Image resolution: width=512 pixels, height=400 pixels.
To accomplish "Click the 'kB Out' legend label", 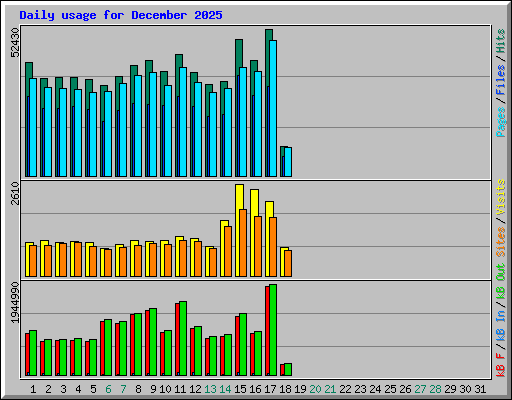I will [501, 281].
